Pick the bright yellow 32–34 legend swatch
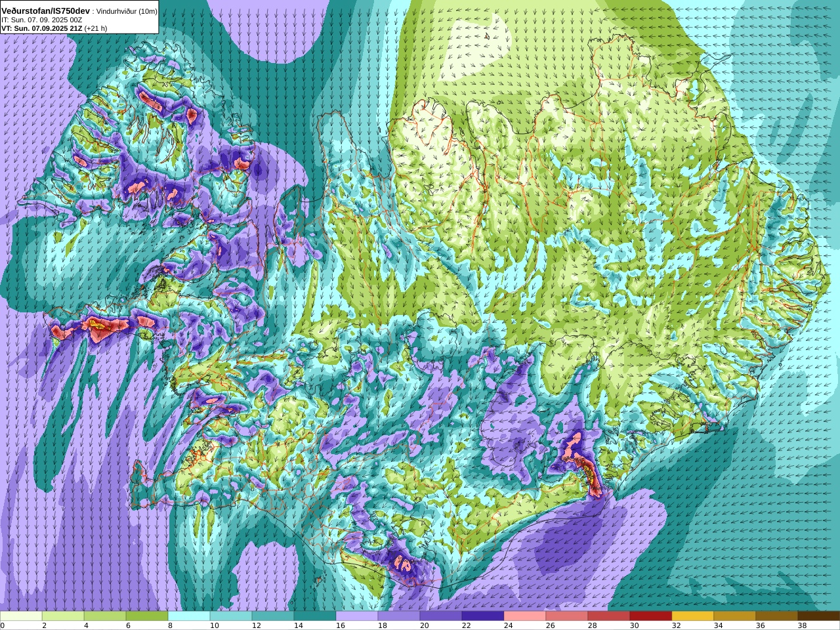840x630 pixels. tap(693, 616)
